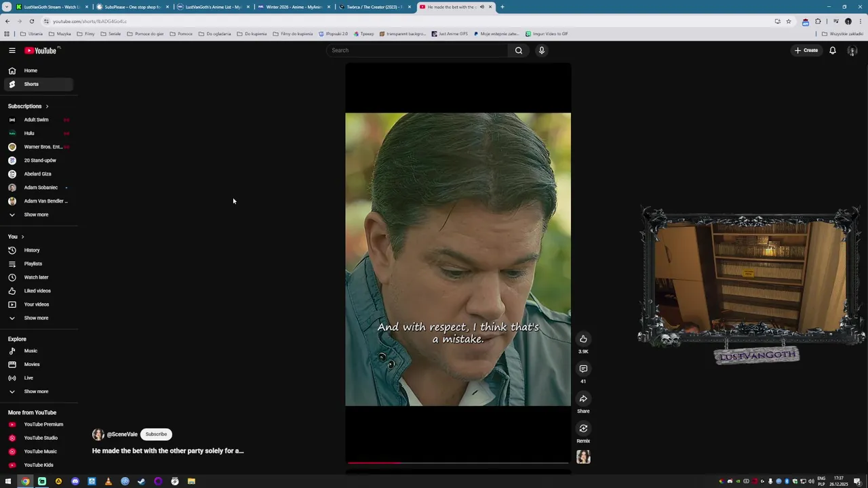Screen dimensions: 868x488
Task: Open YouTube Premium
Action: pyautogui.click(x=38, y=424)
